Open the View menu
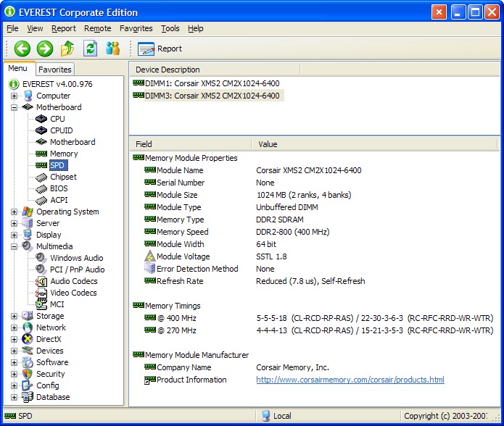504x426 pixels. 35,28
